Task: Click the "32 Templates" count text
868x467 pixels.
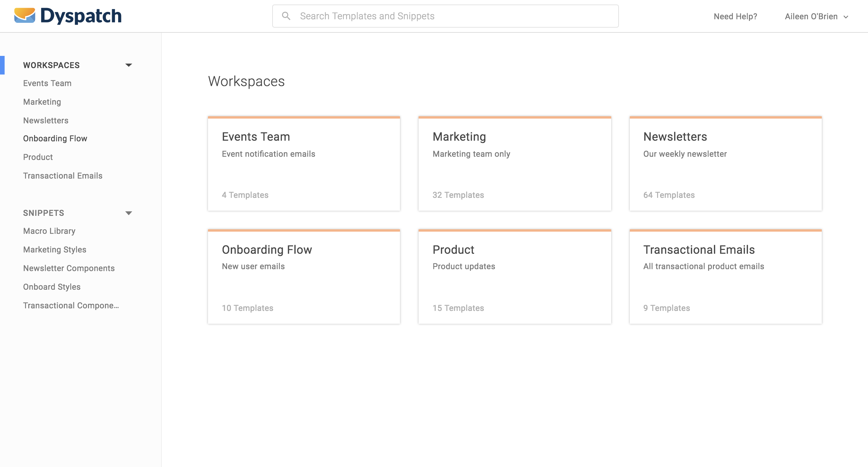Action: pos(458,195)
